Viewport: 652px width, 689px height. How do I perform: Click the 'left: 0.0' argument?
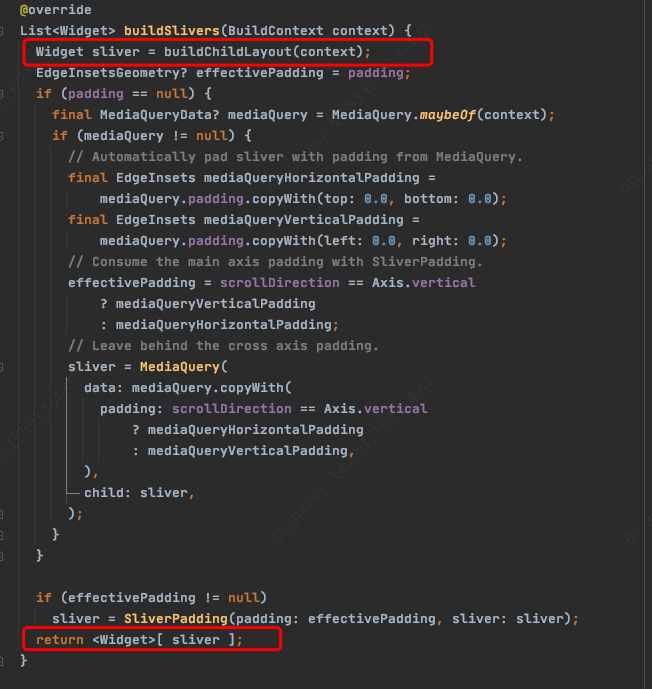[x=360, y=241]
